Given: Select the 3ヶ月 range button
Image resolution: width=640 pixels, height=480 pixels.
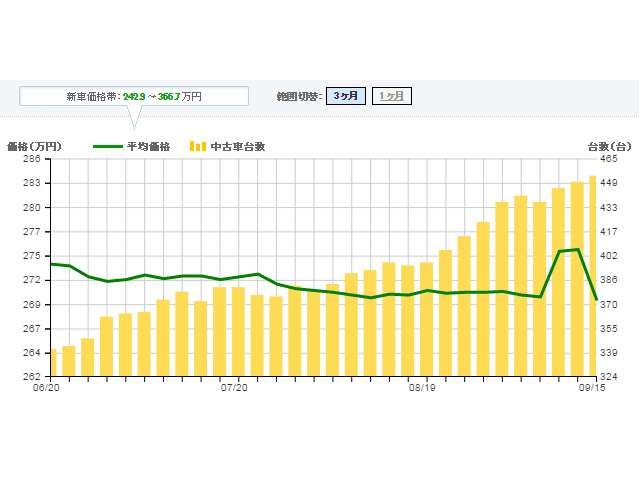Looking at the screenshot, I should click(345, 96).
